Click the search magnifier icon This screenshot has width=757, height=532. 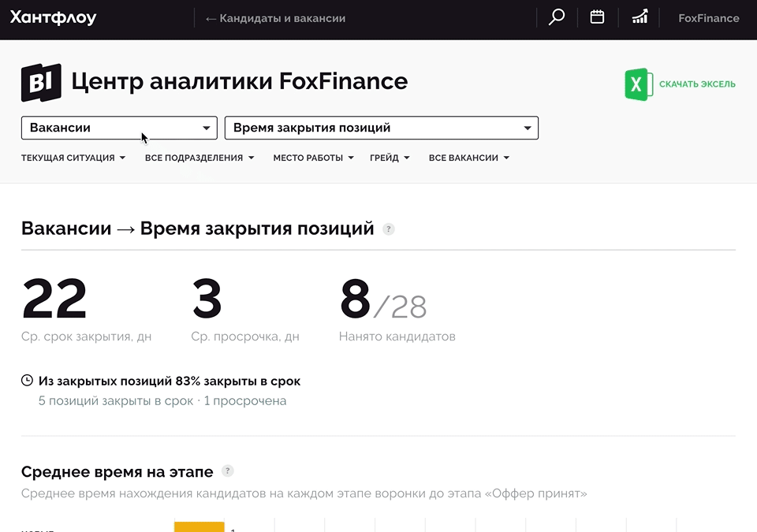click(557, 17)
